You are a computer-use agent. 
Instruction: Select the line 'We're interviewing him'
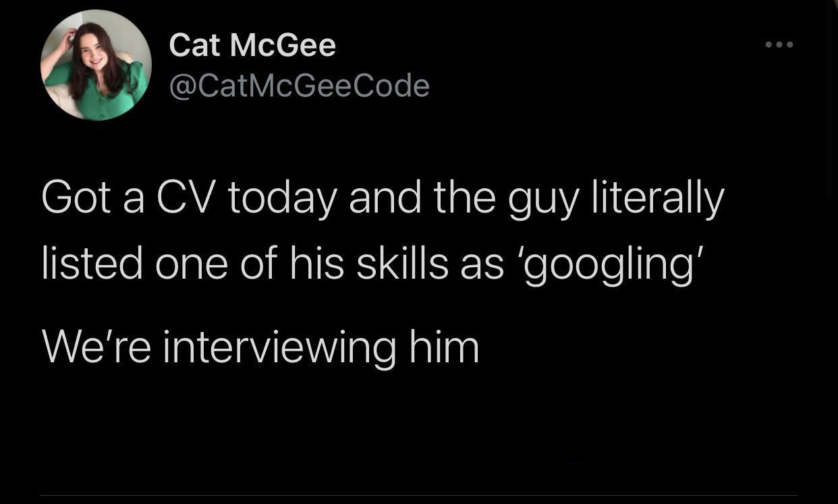click(x=260, y=346)
